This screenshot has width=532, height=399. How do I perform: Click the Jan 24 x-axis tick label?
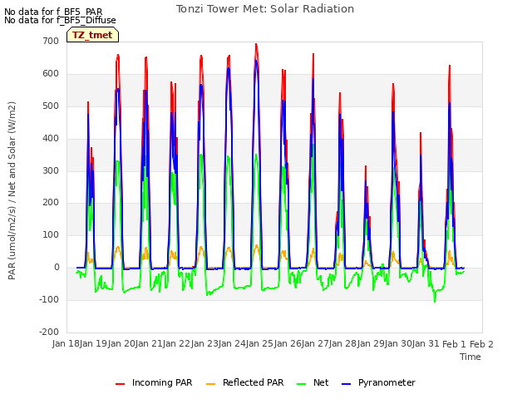tap(233, 344)
